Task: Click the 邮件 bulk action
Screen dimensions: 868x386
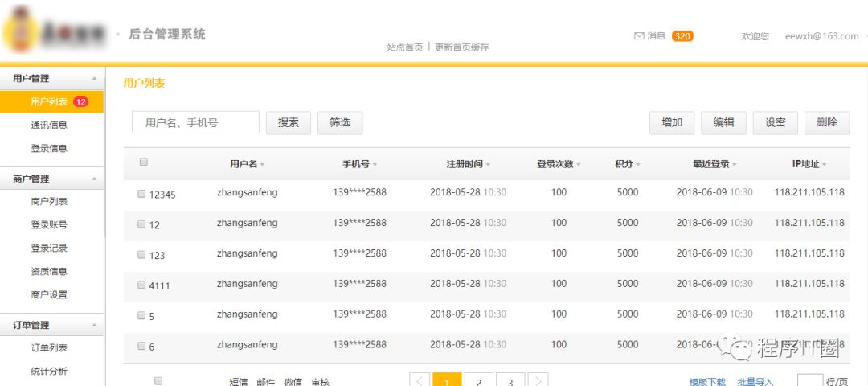Action: point(266,382)
